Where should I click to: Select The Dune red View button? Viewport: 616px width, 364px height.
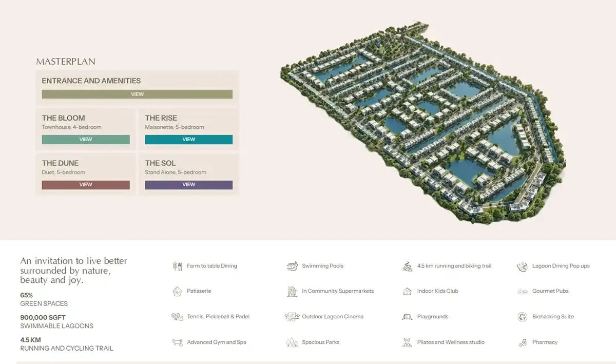pos(86,185)
